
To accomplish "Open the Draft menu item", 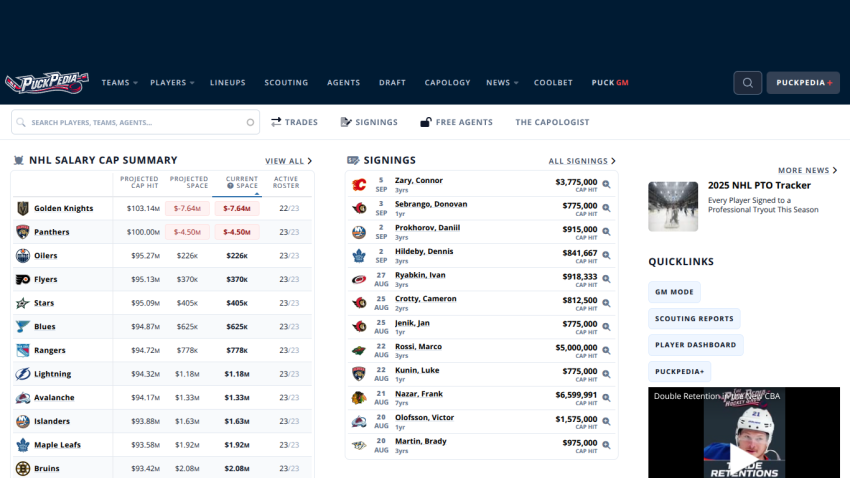I will click(x=392, y=83).
